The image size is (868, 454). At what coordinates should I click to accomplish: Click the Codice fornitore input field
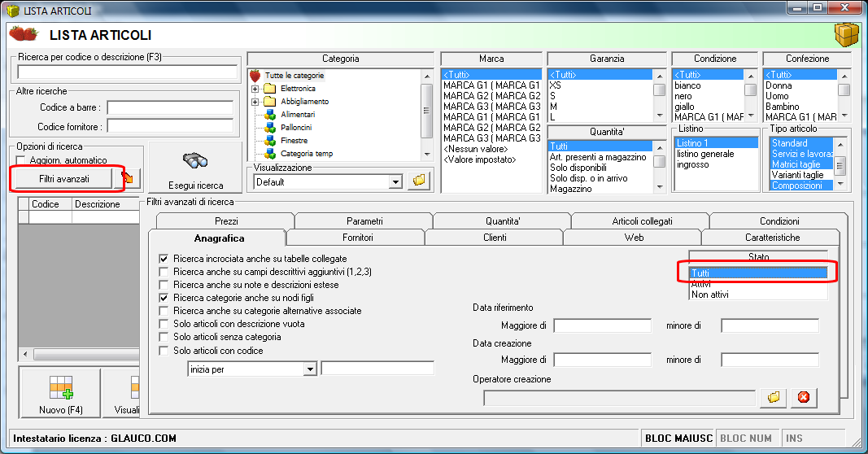170,126
